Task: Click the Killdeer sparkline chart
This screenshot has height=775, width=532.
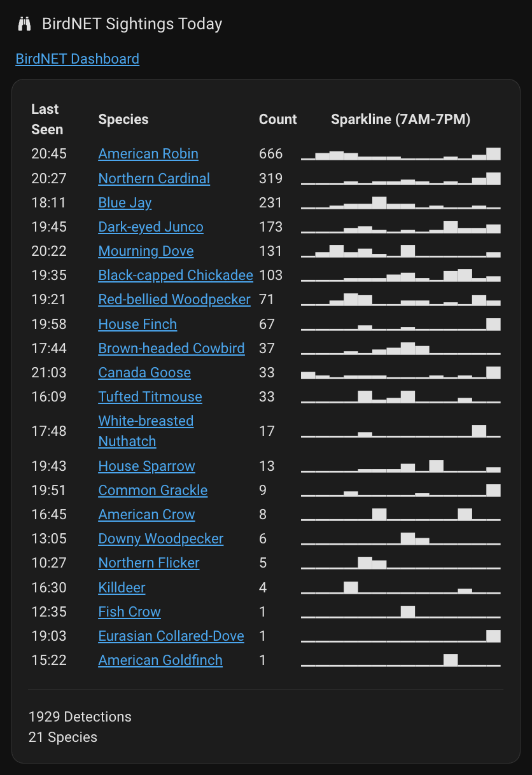Action: (x=401, y=588)
